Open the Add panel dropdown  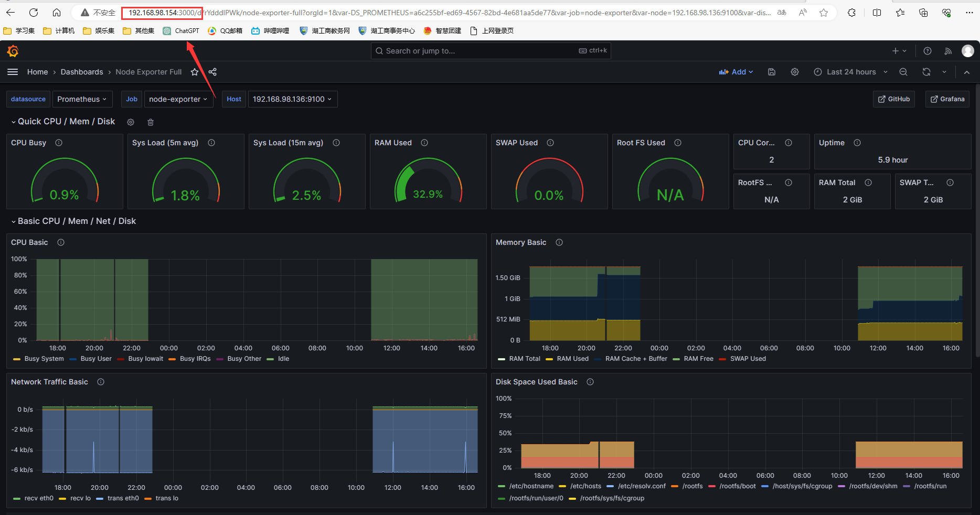pyautogui.click(x=736, y=72)
